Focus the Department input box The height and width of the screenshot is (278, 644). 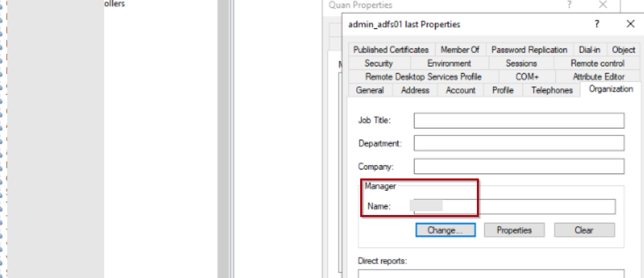[519, 143]
